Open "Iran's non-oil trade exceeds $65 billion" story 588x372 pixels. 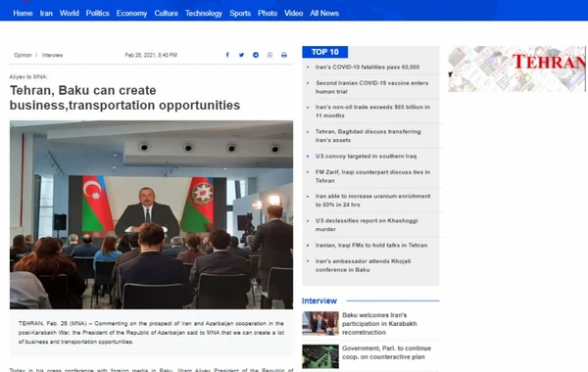pyautogui.click(x=372, y=112)
